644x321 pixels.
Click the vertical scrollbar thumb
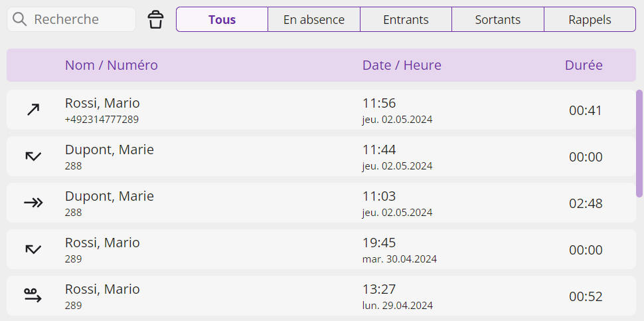coord(639,143)
